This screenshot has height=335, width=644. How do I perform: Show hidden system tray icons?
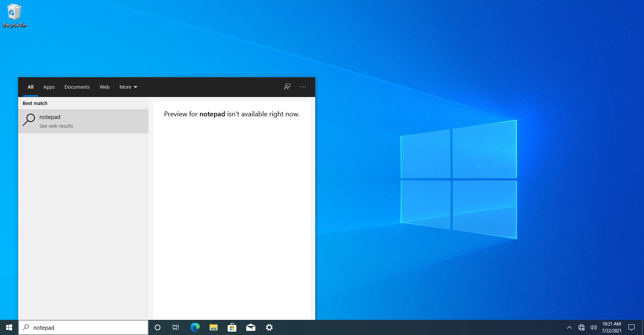(x=569, y=327)
